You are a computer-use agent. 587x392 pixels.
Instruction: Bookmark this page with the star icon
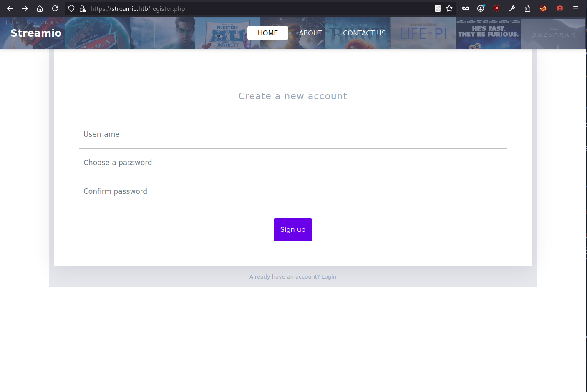pos(449,8)
